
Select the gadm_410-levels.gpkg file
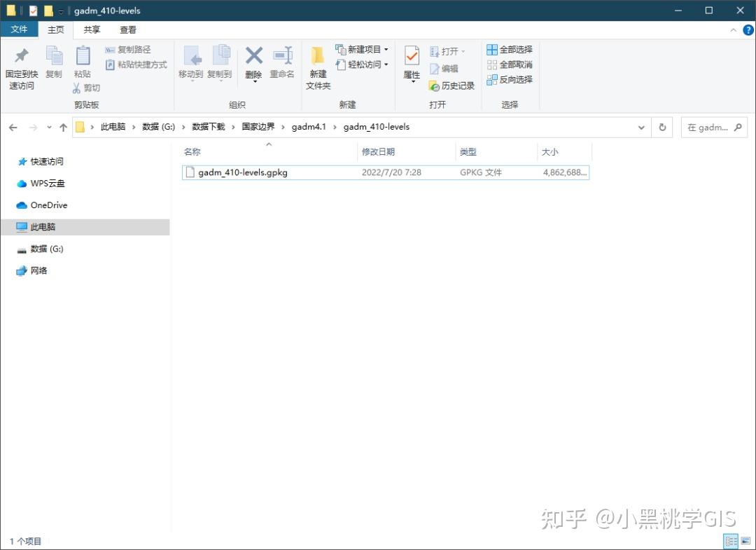coord(241,172)
